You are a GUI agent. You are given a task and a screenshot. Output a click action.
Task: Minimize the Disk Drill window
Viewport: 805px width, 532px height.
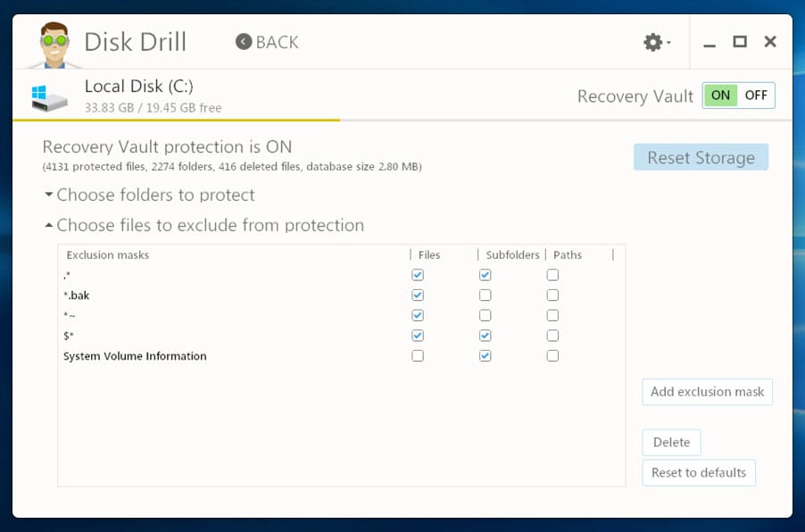[x=710, y=42]
